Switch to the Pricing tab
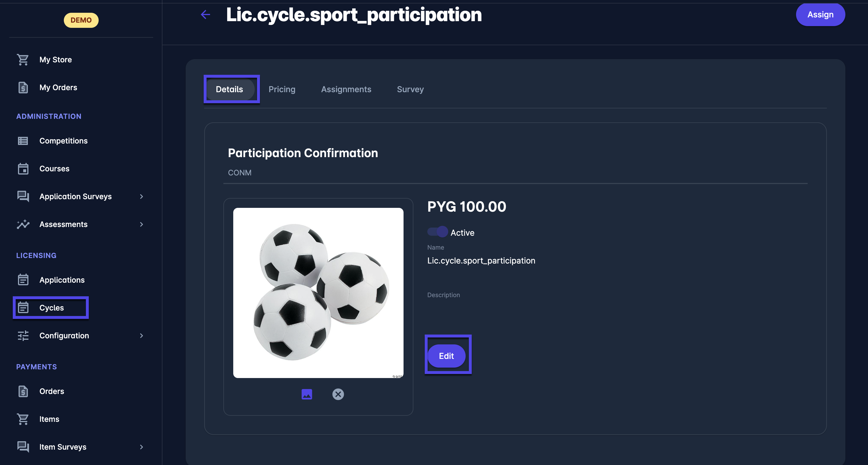This screenshot has height=465, width=868. (282, 89)
